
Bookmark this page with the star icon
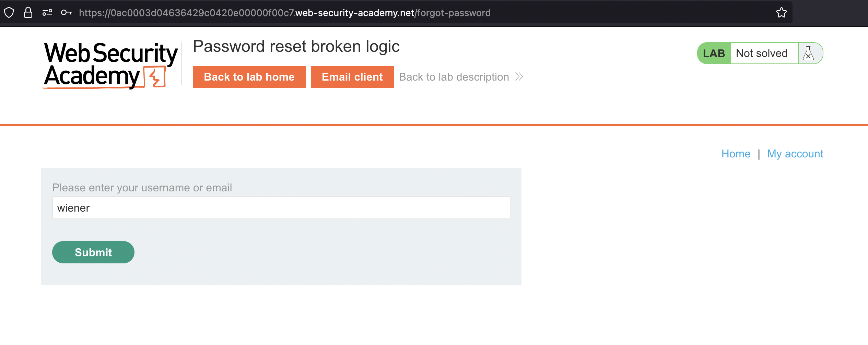click(781, 13)
